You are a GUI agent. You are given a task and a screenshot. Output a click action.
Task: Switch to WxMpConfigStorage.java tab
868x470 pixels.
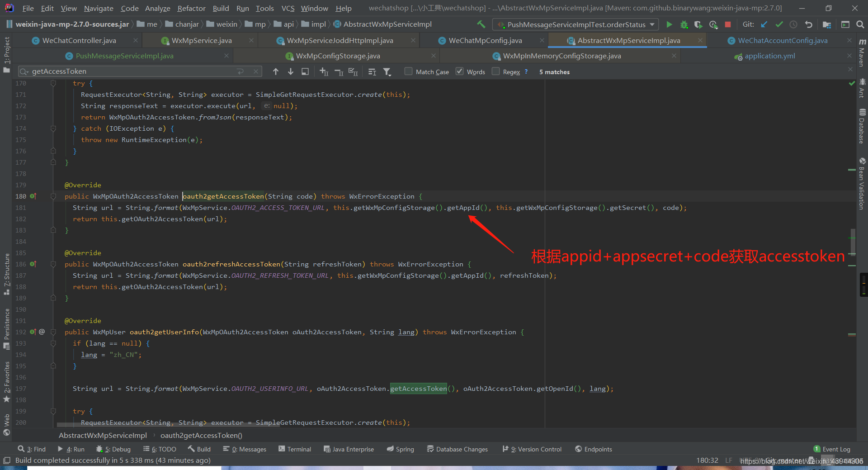(x=338, y=56)
